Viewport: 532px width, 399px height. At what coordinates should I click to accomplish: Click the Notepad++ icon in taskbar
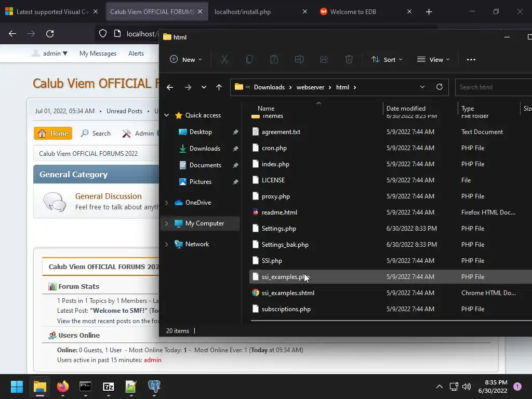[x=131, y=387]
